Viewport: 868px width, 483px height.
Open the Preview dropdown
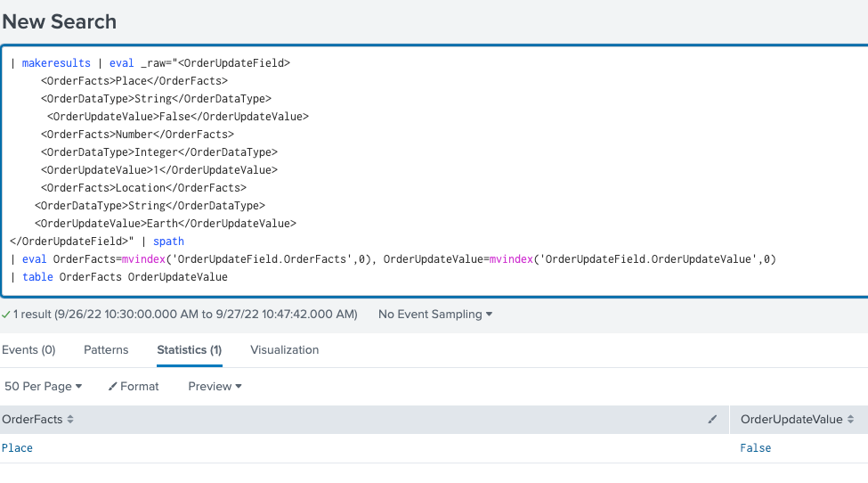tap(215, 387)
